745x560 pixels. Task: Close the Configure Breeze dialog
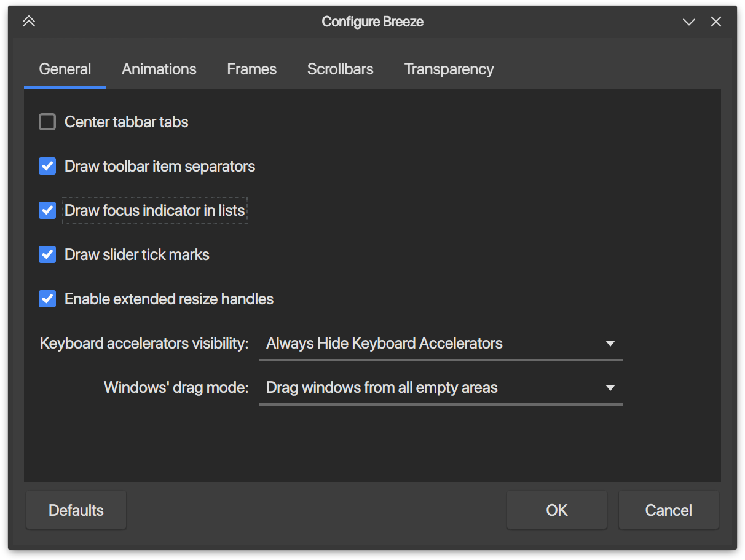(716, 22)
